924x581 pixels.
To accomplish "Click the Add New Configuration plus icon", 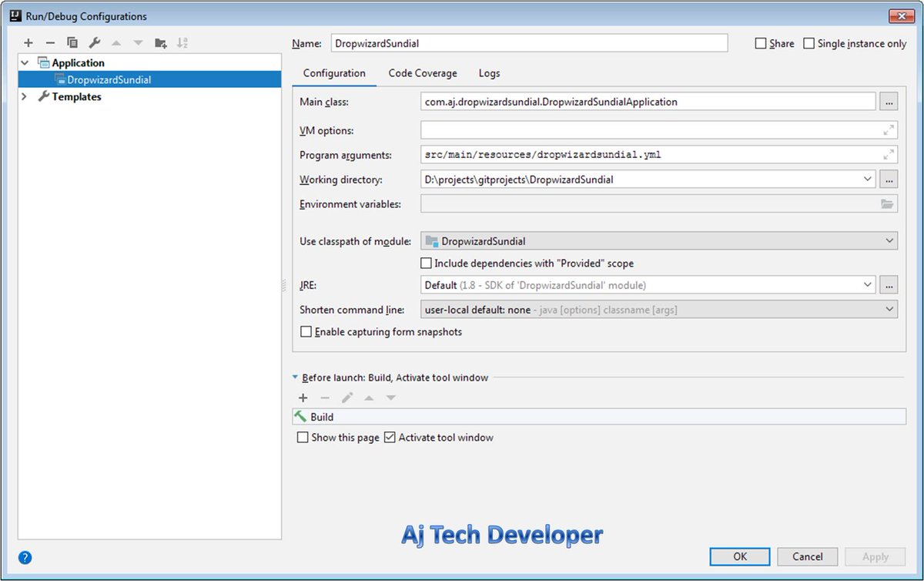I will click(x=28, y=42).
